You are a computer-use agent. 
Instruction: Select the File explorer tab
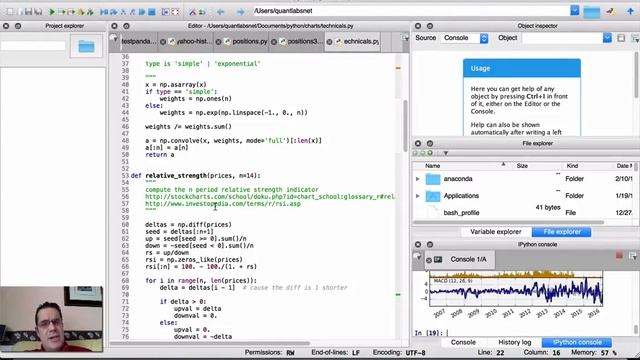point(562,232)
